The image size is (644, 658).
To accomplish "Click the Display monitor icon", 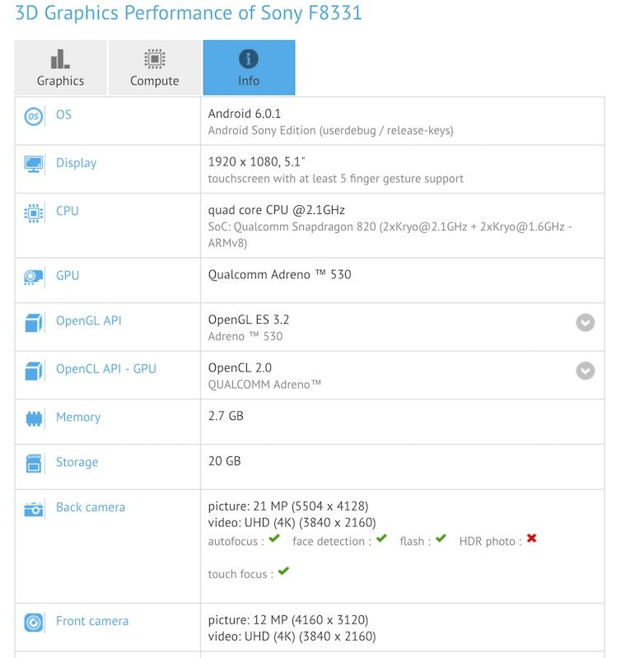I will (34, 164).
